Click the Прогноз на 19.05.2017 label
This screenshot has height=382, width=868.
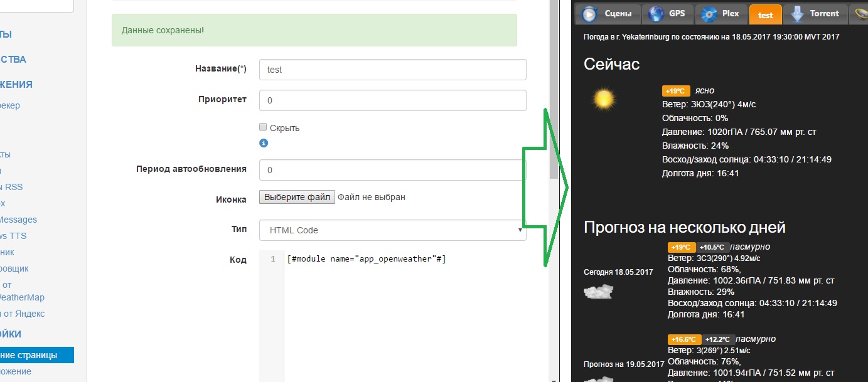[x=624, y=364]
